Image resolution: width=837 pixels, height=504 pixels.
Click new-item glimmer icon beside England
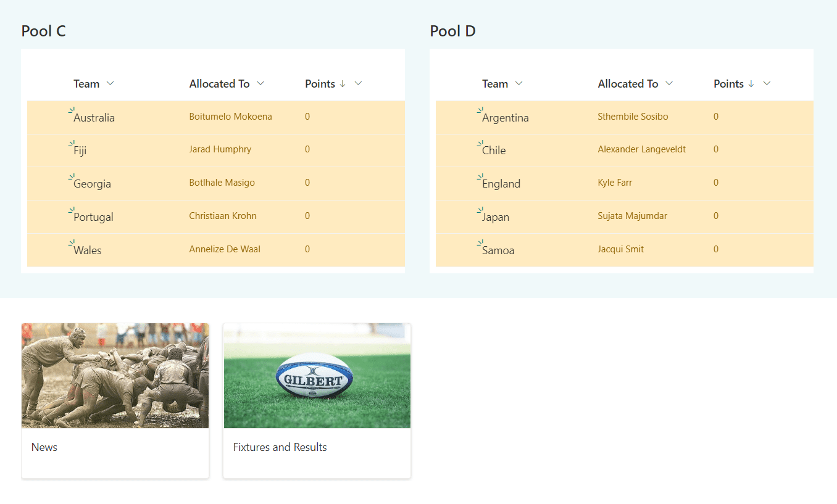click(480, 177)
